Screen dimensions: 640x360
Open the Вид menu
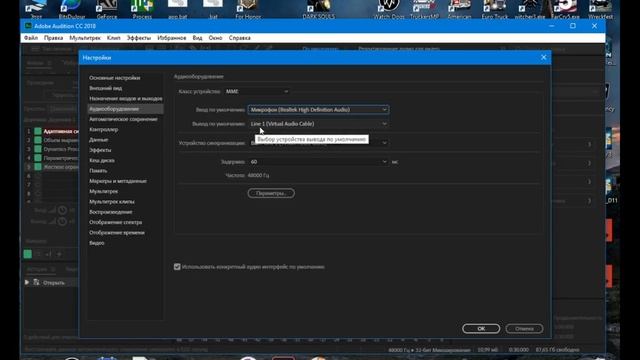[x=198, y=38]
